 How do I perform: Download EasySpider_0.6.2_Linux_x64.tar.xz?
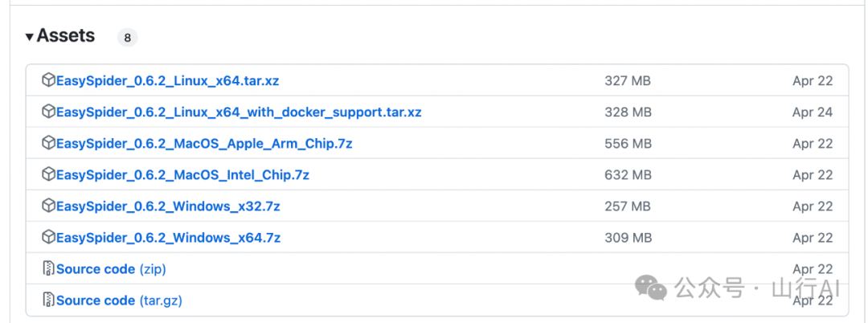pyautogui.click(x=168, y=80)
